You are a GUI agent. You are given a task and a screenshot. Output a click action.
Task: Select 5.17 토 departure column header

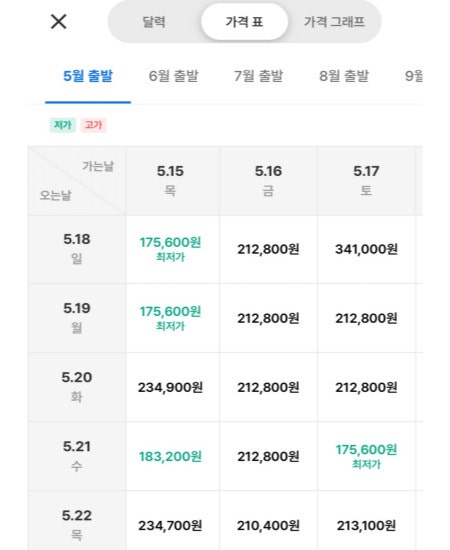(x=366, y=181)
